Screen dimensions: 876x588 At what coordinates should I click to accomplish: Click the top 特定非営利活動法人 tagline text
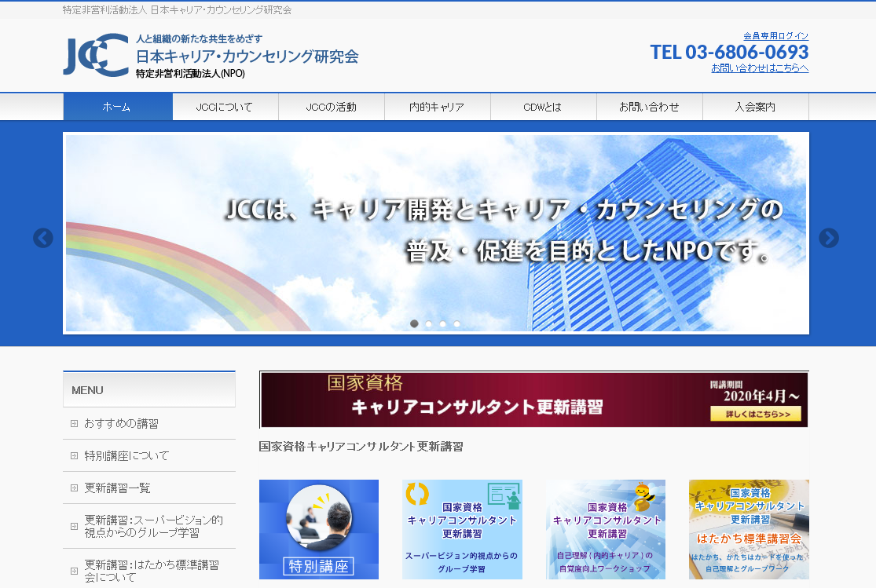(x=177, y=10)
